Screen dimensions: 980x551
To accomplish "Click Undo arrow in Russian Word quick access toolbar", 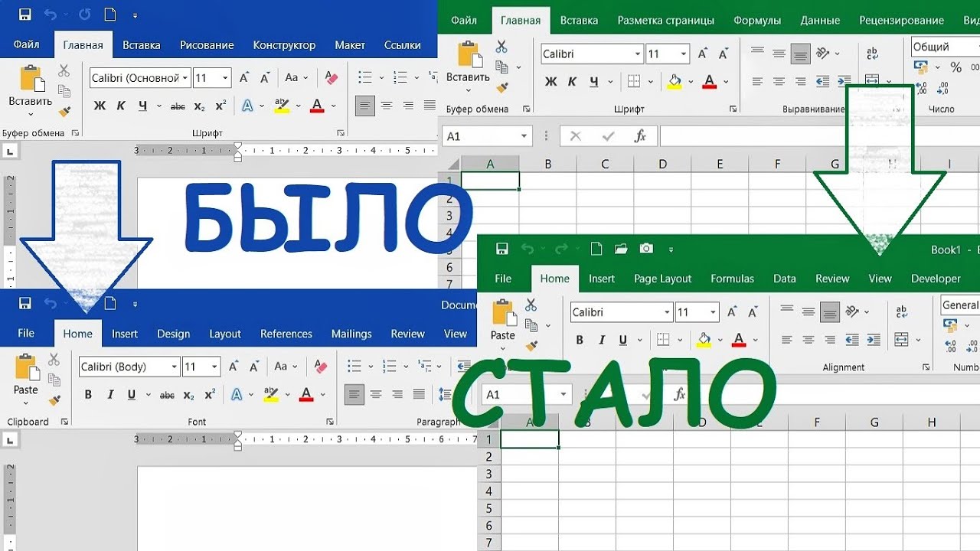I will pyautogui.click(x=51, y=15).
